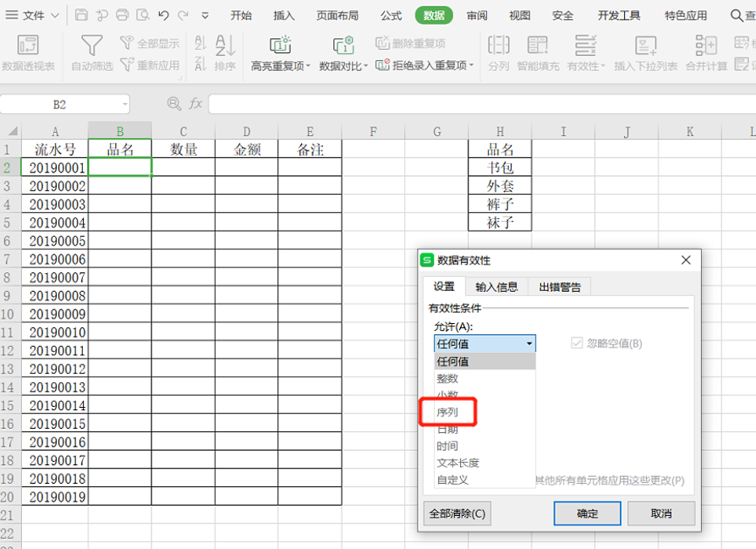Viewport: 756px width, 549px height.
Task: Click the 合并计算 consolidate icon
Action: pyautogui.click(x=706, y=45)
